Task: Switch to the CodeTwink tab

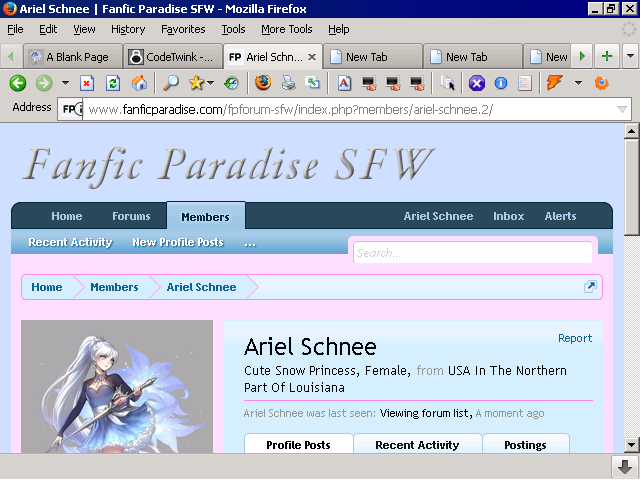Action: pyautogui.click(x=173, y=57)
